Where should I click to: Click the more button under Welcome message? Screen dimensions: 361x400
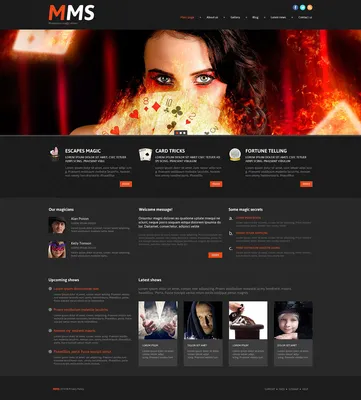tap(215, 255)
